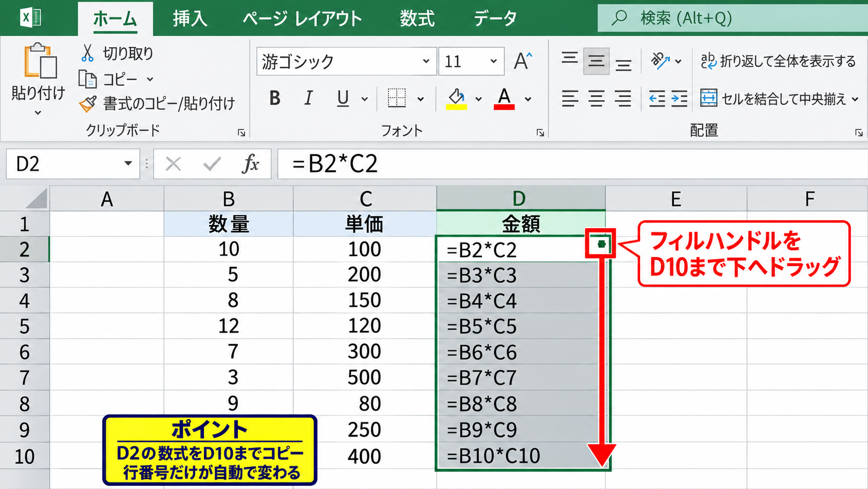Screen dimensions: 868x489
Task: Select the cell with value 500
Action: (x=364, y=377)
